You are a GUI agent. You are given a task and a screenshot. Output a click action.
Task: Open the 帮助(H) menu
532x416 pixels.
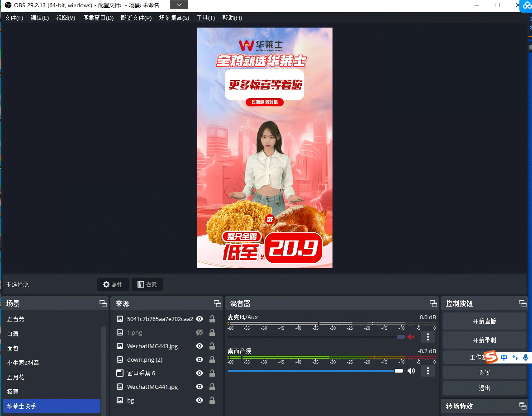coord(232,18)
